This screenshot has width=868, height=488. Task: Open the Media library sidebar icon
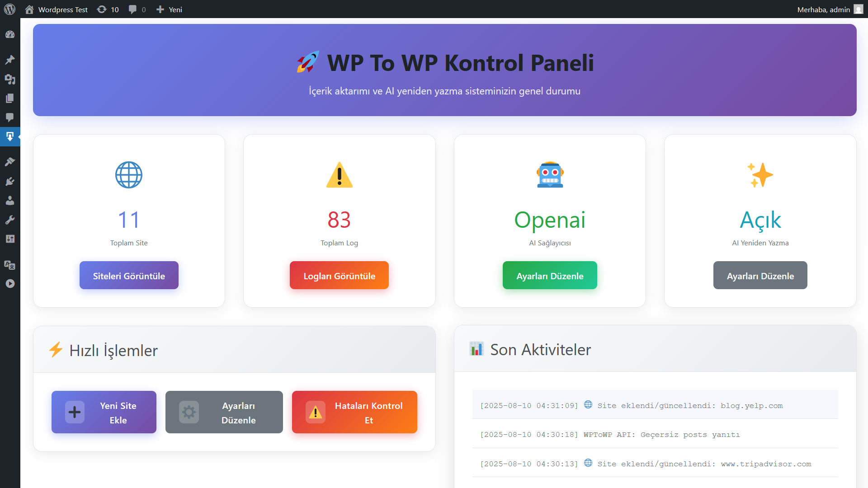(10, 79)
